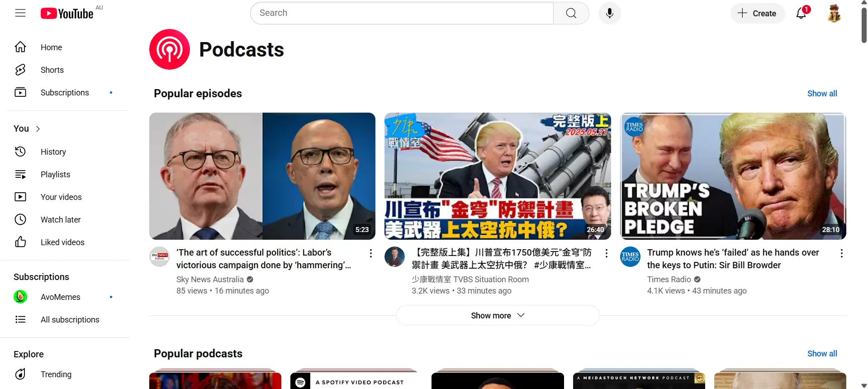Open the account avatar menu
Screen dimensions: 868x389
[x=834, y=13]
